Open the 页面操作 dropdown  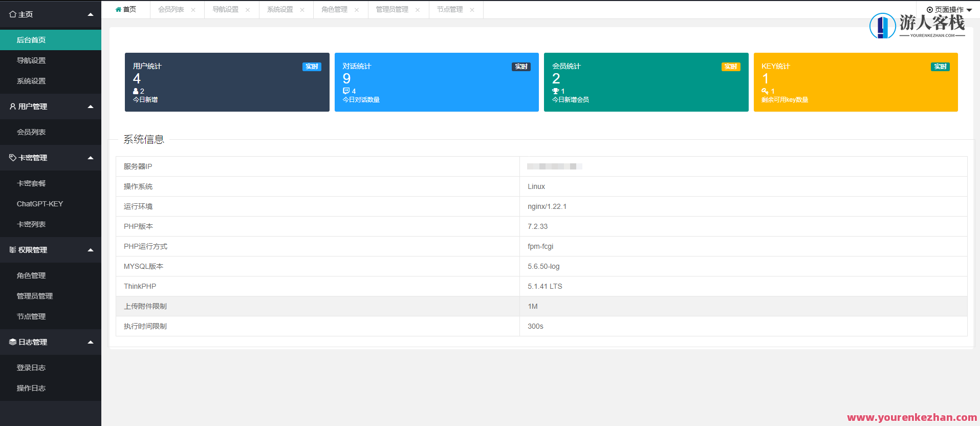click(949, 10)
